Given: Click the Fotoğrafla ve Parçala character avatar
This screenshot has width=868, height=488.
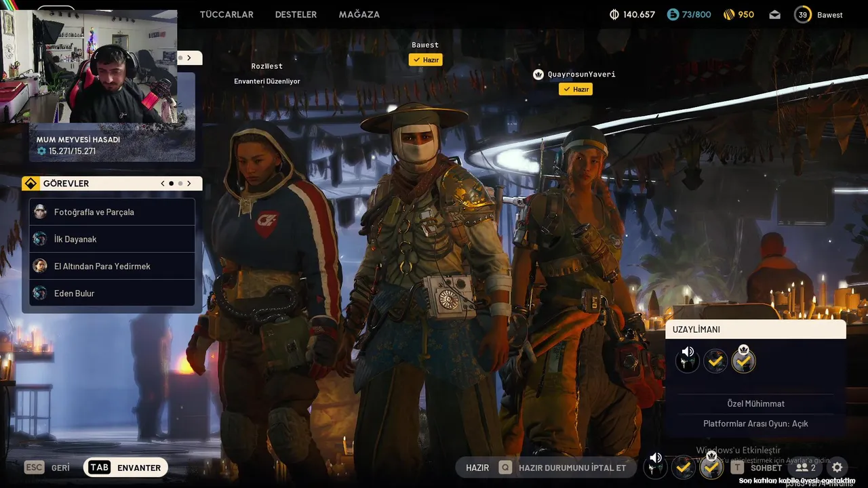Looking at the screenshot, I should coord(41,211).
